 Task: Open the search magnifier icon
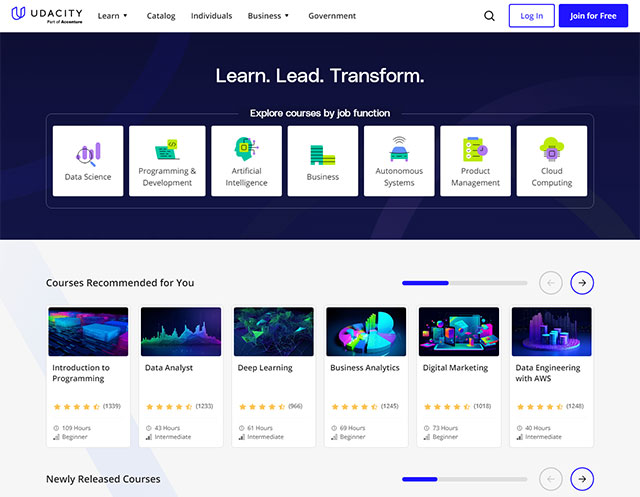[489, 16]
